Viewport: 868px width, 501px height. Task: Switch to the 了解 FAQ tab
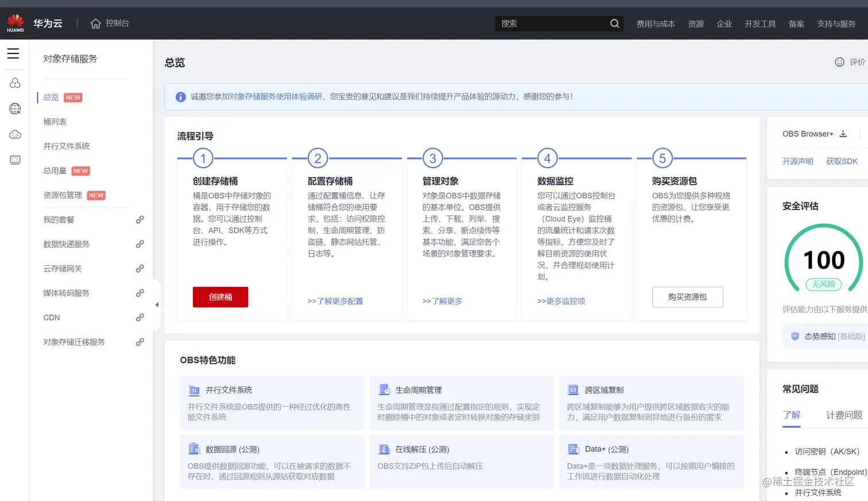792,415
